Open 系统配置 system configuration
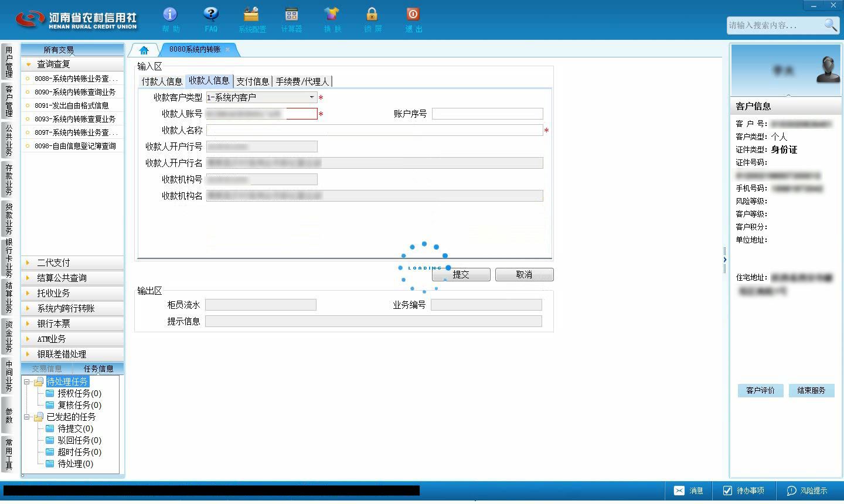 [252, 19]
